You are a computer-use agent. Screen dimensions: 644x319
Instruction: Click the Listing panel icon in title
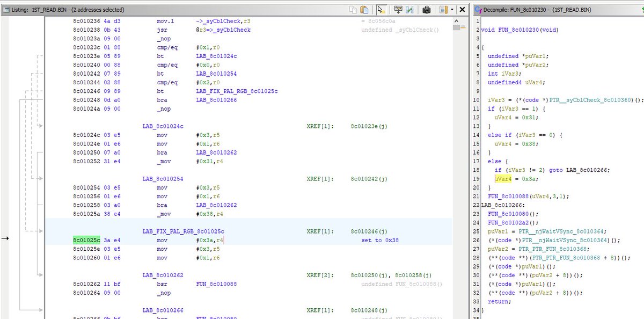click(5, 10)
